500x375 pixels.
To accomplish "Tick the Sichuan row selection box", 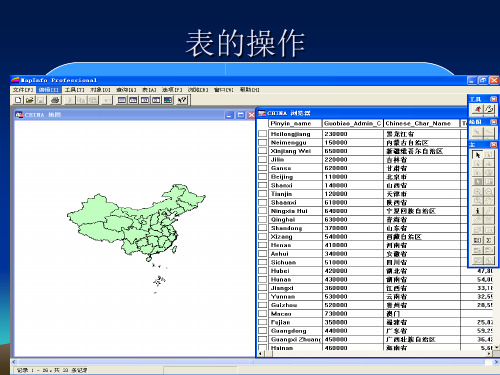I will click(262, 262).
